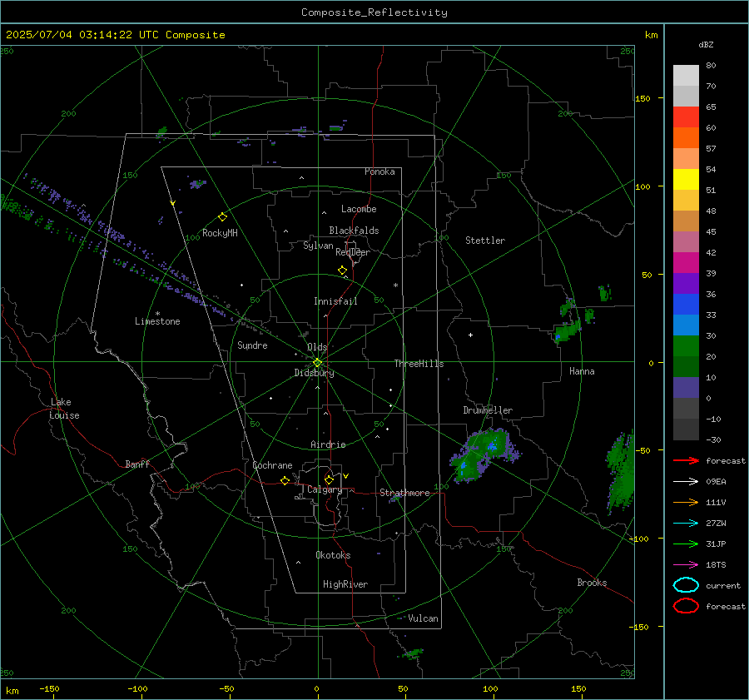This screenshot has height=700, width=749.
Task: Click the orange 111V arrow icon
Action: click(686, 502)
